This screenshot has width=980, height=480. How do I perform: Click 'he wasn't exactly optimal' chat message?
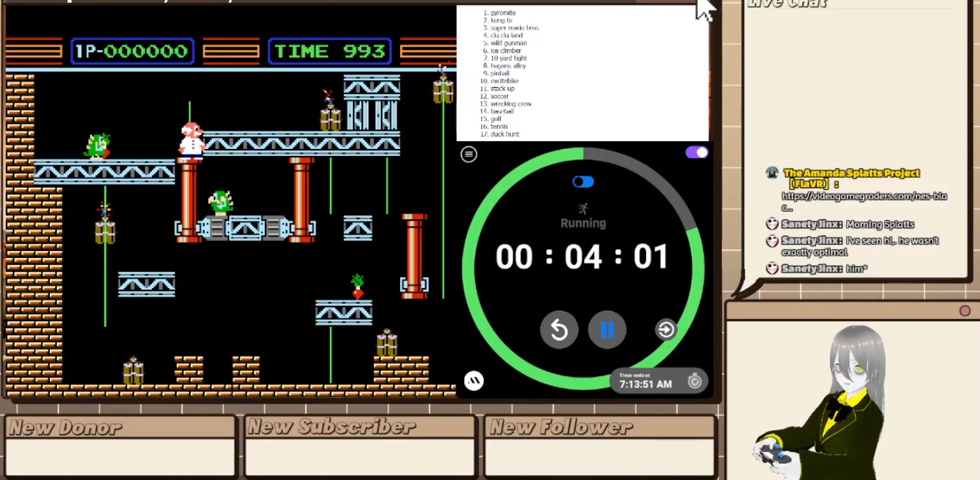coord(860,246)
